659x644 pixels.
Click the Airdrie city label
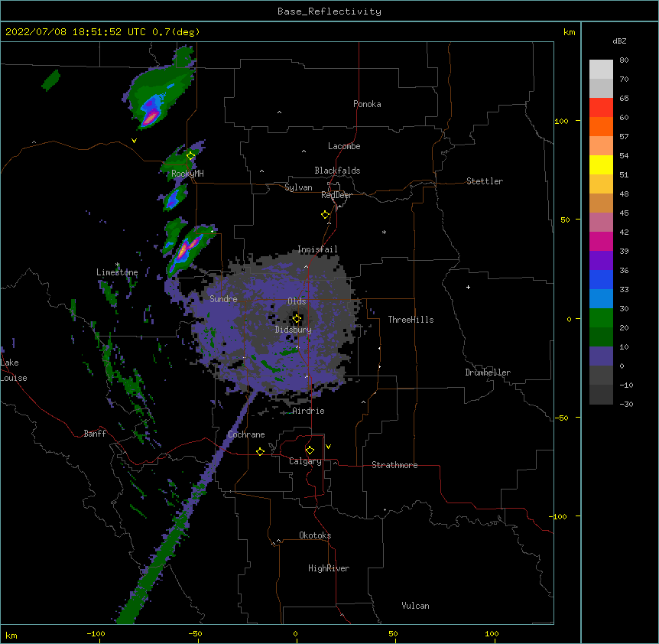309,411
